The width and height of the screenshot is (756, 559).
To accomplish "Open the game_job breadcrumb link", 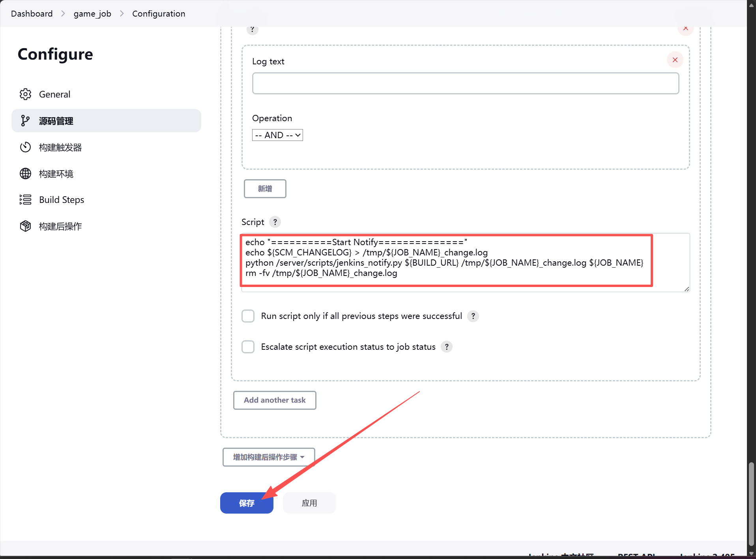I will [92, 14].
